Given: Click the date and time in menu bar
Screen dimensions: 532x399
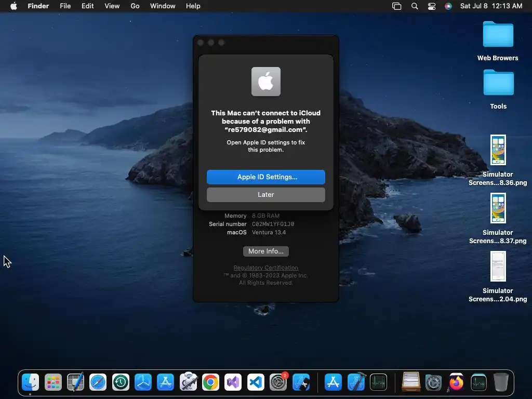Looking at the screenshot, I should pyautogui.click(x=491, y=6).
